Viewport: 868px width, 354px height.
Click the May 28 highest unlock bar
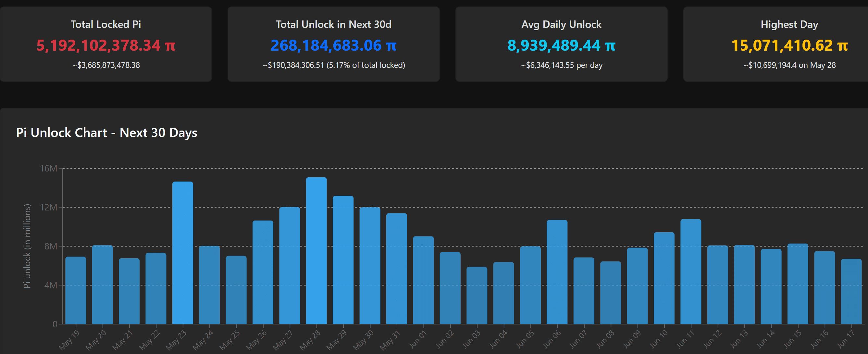pyautogui.click(x=316, y=250)
